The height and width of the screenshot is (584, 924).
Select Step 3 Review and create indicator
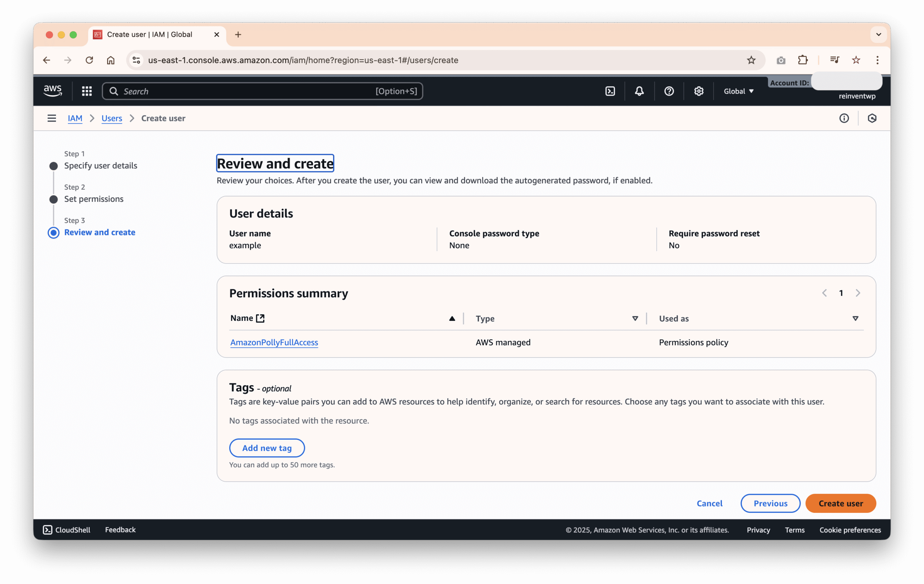point(54,232)
